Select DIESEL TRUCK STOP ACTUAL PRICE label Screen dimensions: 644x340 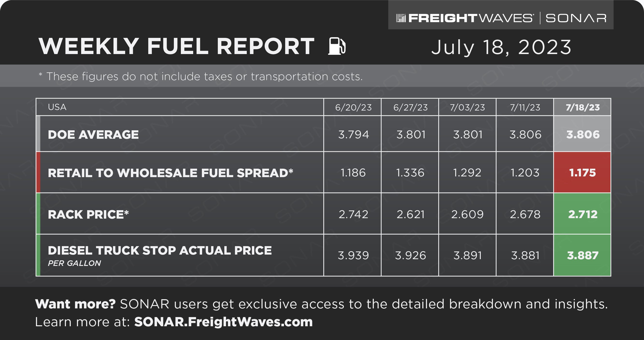160,250
